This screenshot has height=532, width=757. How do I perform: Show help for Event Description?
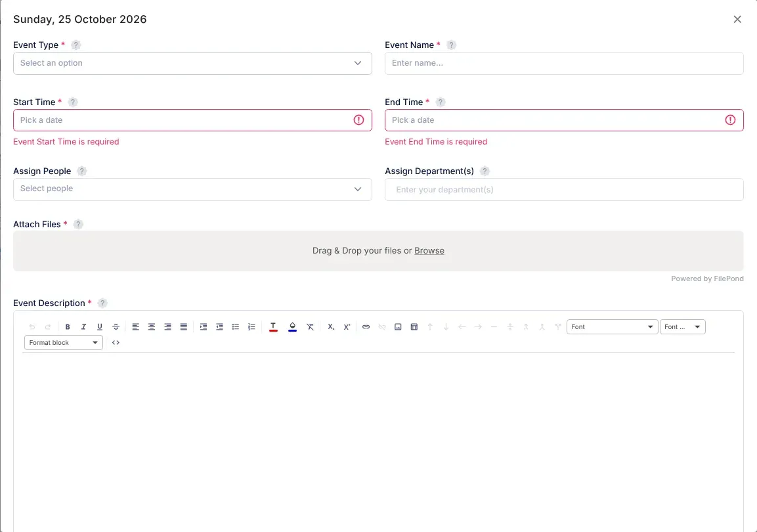(x=102, y=303)
